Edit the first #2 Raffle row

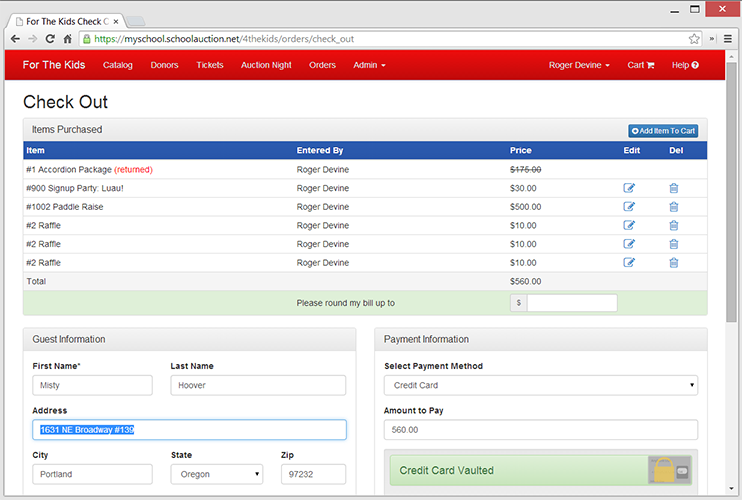coord(629,225)
